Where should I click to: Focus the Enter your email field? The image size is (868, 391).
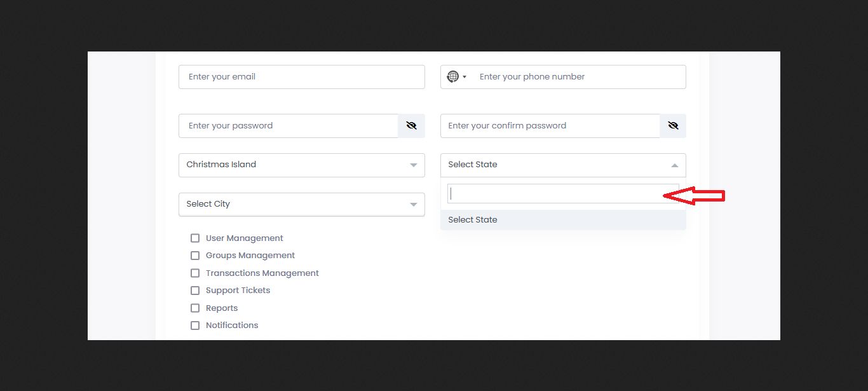pyautogui.click(x=301, y=77)
